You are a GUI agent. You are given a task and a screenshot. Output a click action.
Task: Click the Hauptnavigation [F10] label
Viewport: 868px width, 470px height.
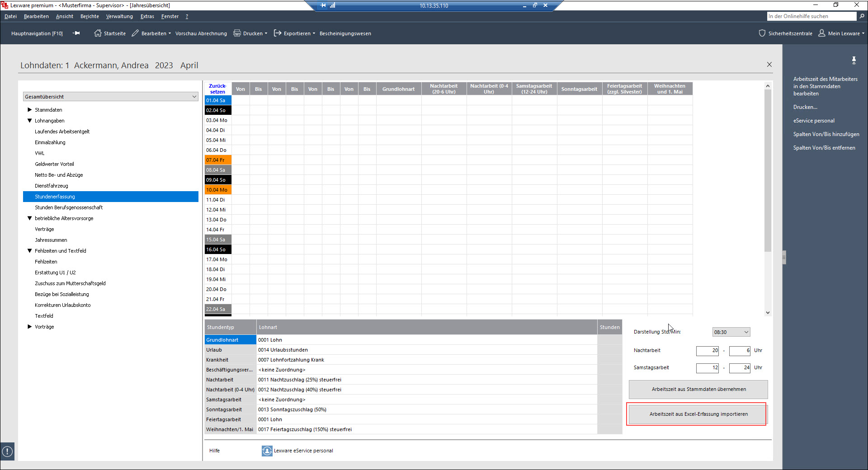[x=37, y=33]
